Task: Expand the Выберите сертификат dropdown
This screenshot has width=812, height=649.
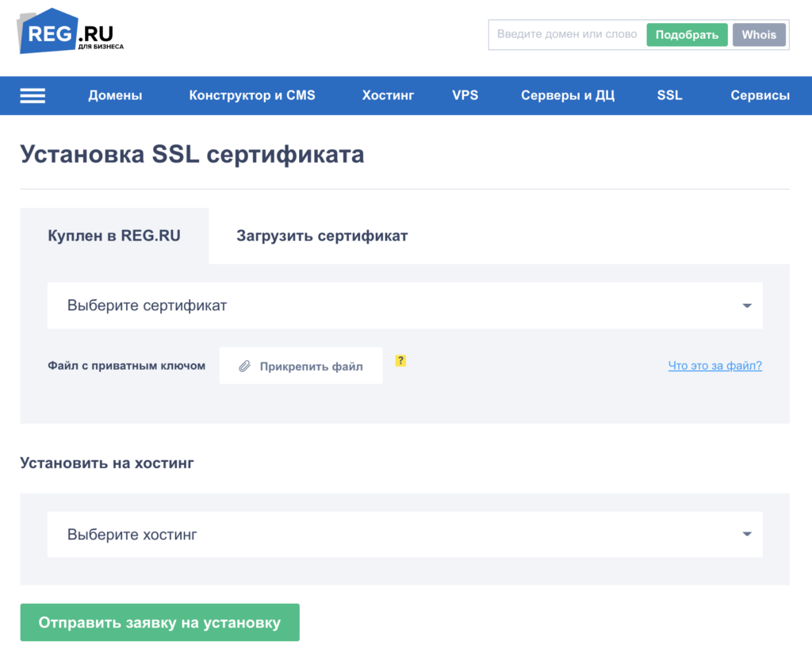Action: click(x=404, y=305)
